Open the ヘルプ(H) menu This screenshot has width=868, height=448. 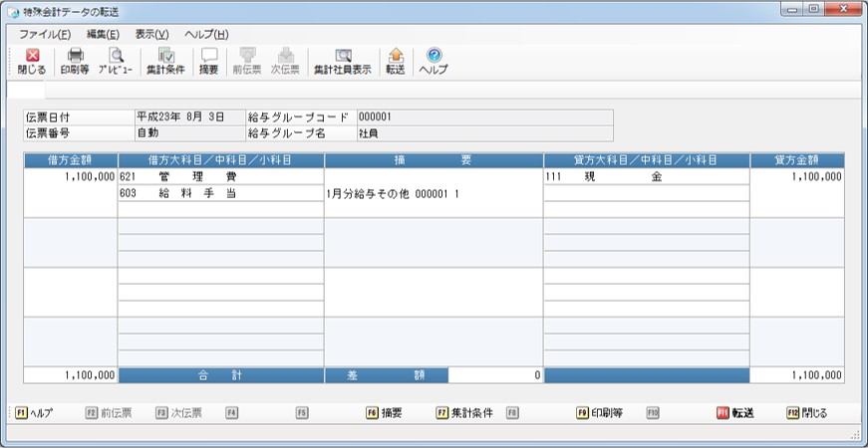tap(206, 34)
